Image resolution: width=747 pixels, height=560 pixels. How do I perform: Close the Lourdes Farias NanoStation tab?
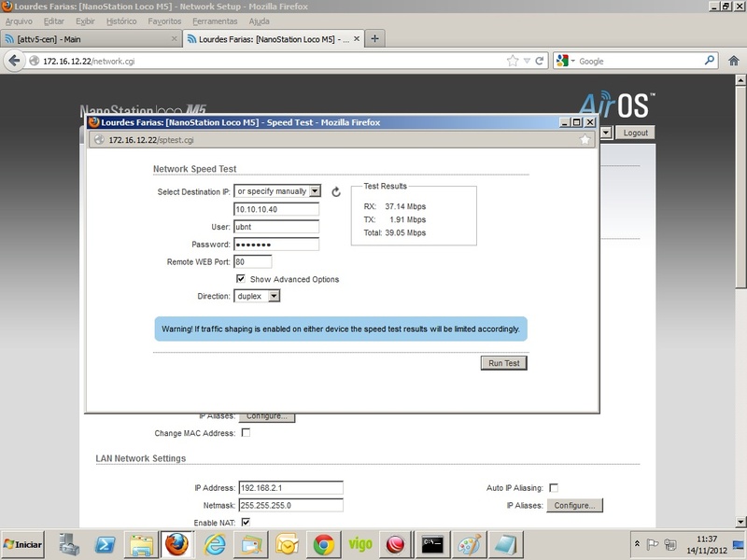(357, 38)
